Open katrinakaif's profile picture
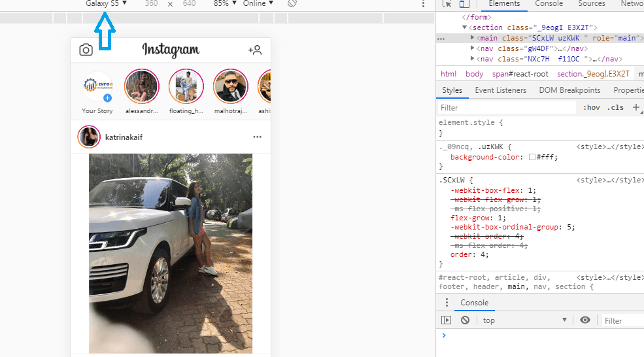 click(x=89, y=137)
